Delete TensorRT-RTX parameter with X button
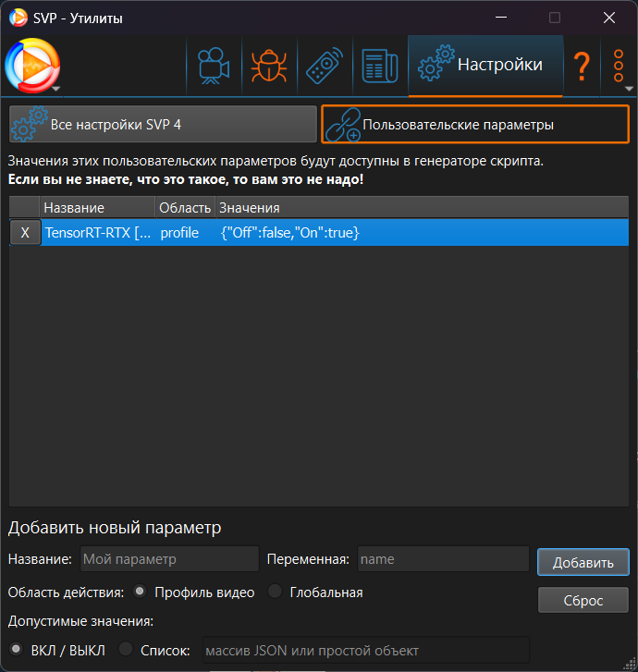 25,232
